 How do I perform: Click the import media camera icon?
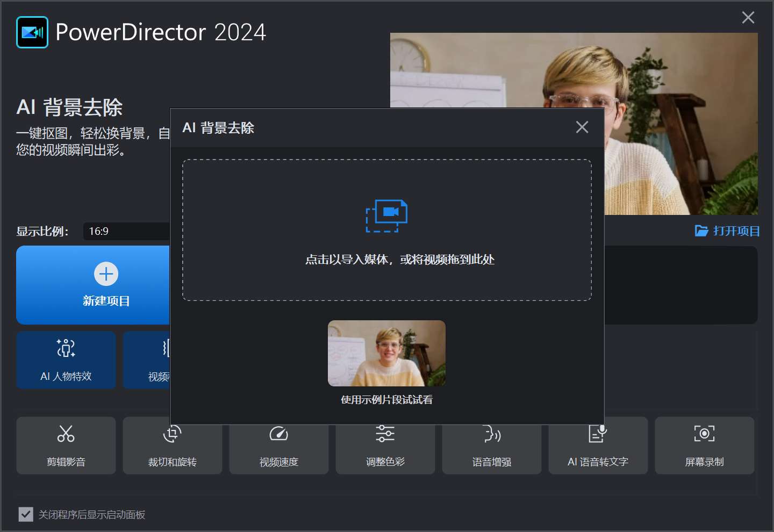(386, 215)
